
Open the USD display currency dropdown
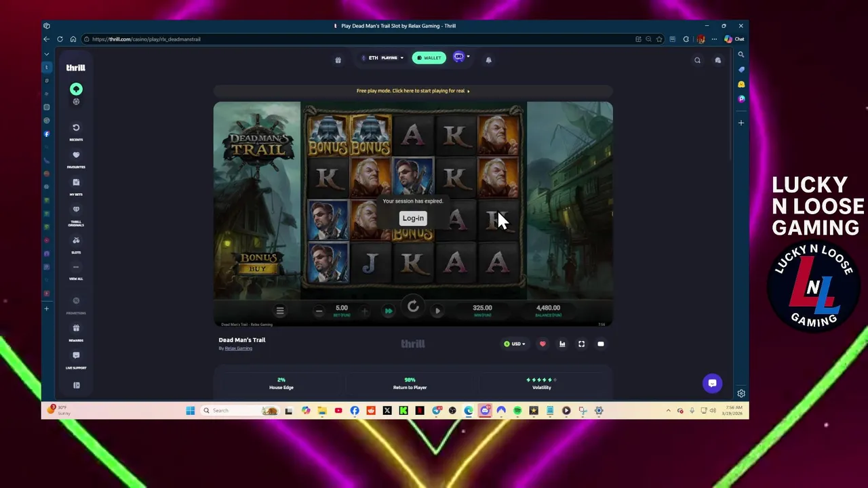pos(515,344)
